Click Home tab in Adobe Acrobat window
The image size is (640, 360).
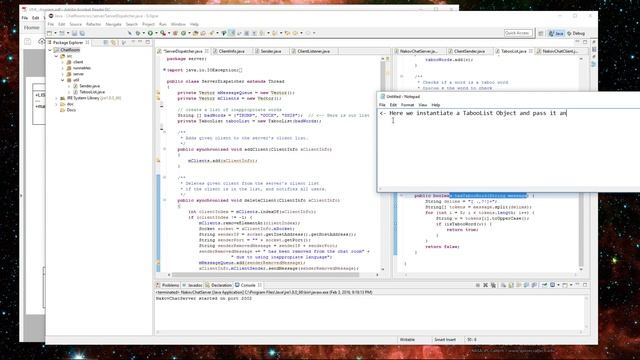click(x=31, y=28)
